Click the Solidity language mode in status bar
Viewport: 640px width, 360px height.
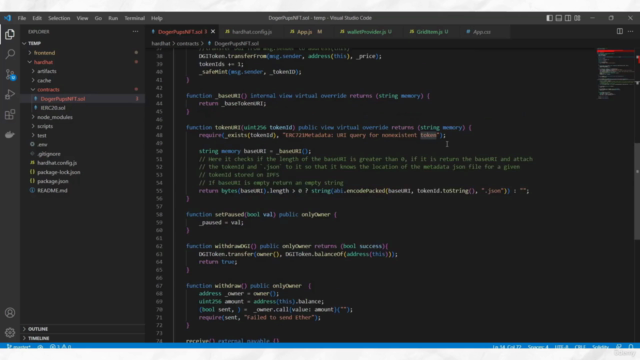(600, 347)
